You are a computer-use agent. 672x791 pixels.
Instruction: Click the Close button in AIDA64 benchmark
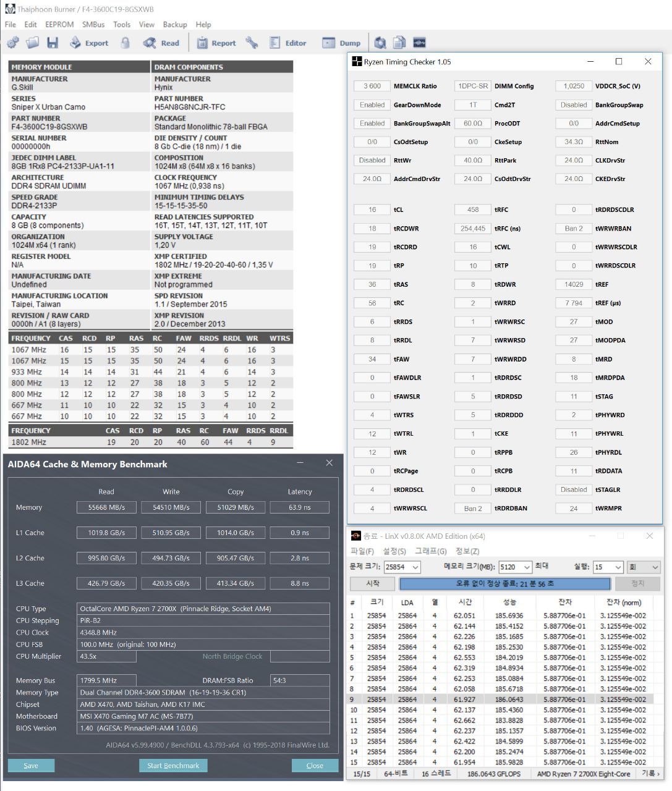315,766
